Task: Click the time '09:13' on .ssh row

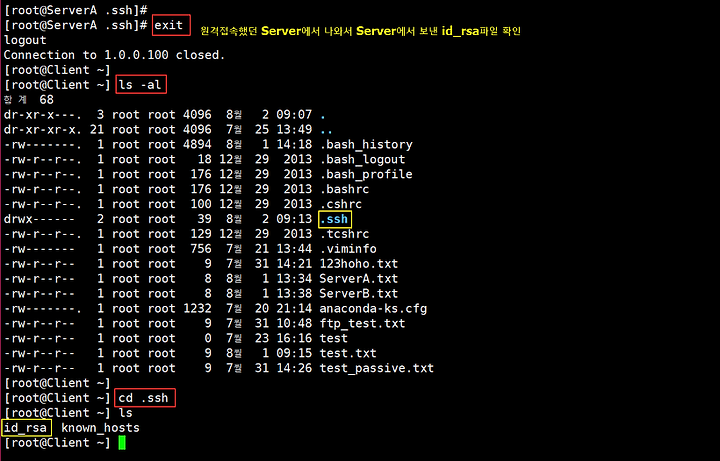Action: (294, 219)
